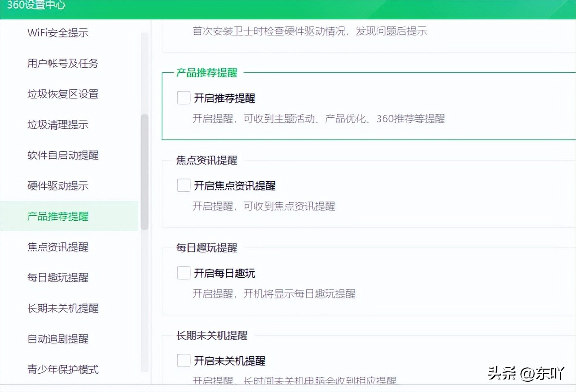576x392 pixels.
Task: Select 长期未关机提醒 category
Action: coord(63,308)
